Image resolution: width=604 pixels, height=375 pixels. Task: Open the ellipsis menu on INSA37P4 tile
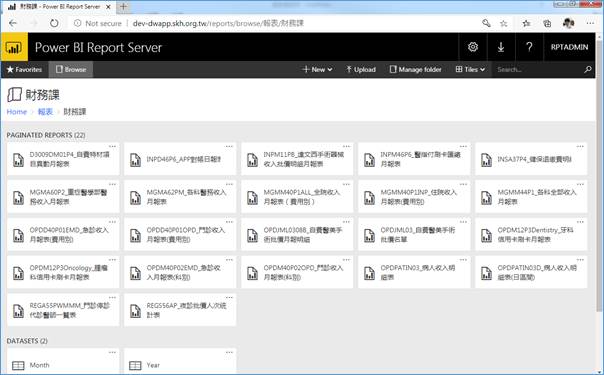(580, 146)
